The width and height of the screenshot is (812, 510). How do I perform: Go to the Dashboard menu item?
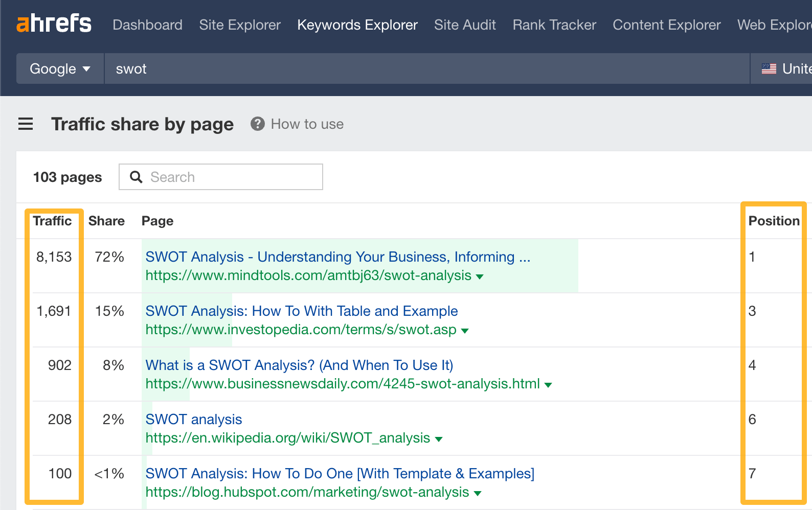click(147, 25)
